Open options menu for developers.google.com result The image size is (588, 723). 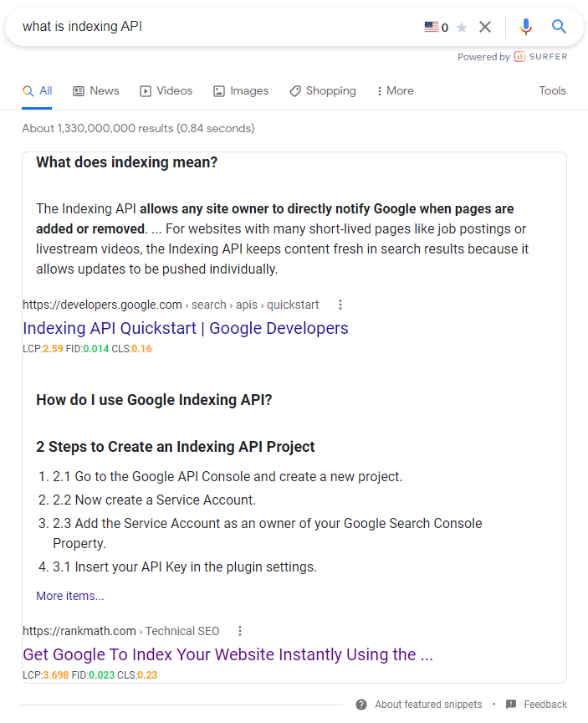(x=340, y=305)
